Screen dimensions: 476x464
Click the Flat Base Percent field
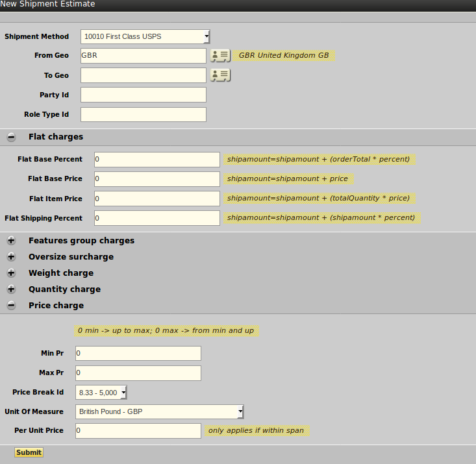click(x=157, y=160)
